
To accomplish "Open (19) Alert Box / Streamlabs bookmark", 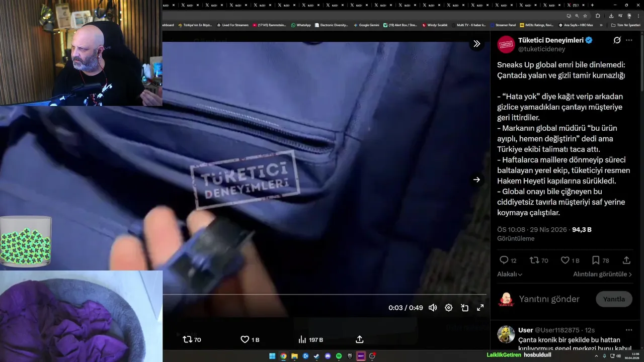I will 400,25.
